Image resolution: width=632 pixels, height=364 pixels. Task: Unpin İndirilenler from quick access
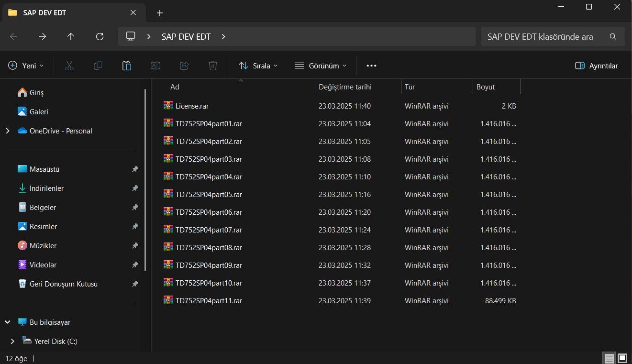pos(135,188)
